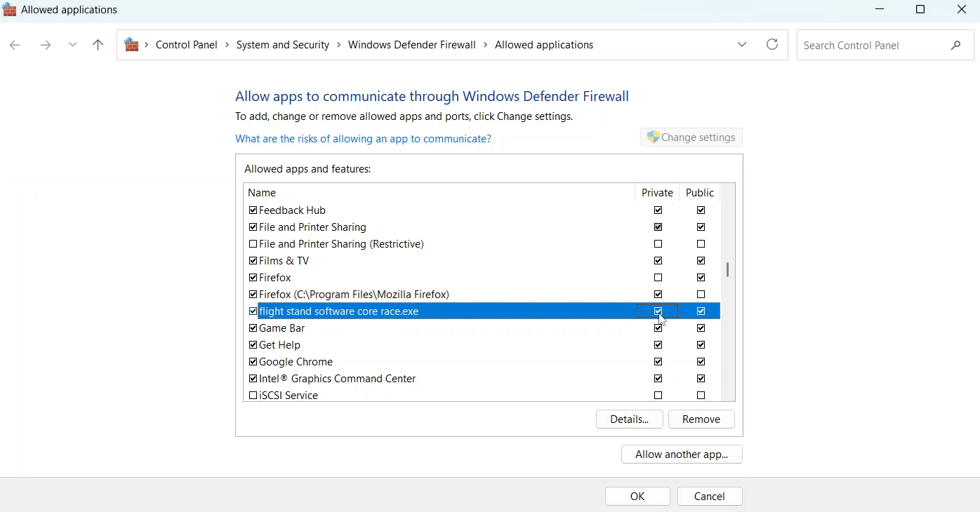This screenshot has width=980, height=512.
Task: Navigate to System and Security breadcrumb
Action: coord(282,45)
